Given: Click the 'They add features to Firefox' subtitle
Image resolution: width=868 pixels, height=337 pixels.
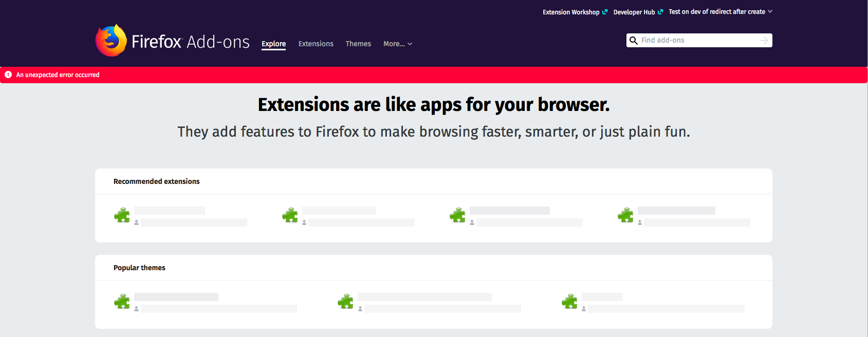Looking at the screenshot, I should coord(434,132).
